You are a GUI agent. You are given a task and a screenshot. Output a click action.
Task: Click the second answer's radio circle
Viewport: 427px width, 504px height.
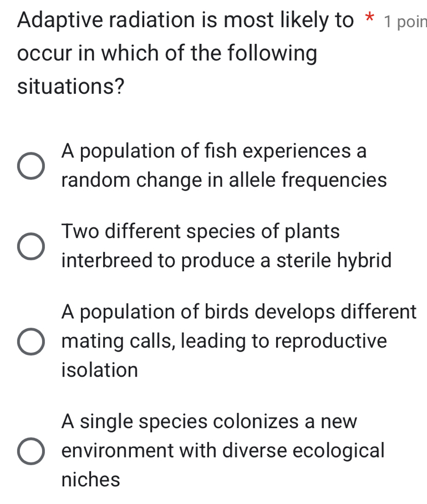coord(30,246)
